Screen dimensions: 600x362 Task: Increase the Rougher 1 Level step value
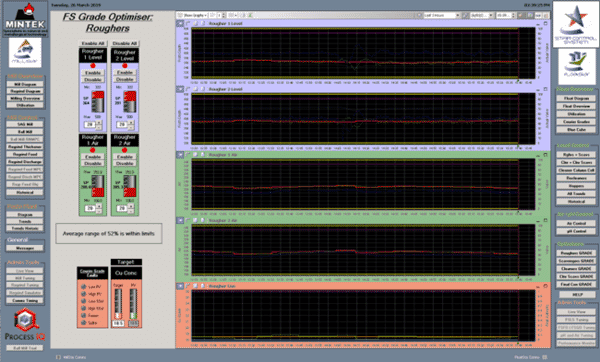99,122
